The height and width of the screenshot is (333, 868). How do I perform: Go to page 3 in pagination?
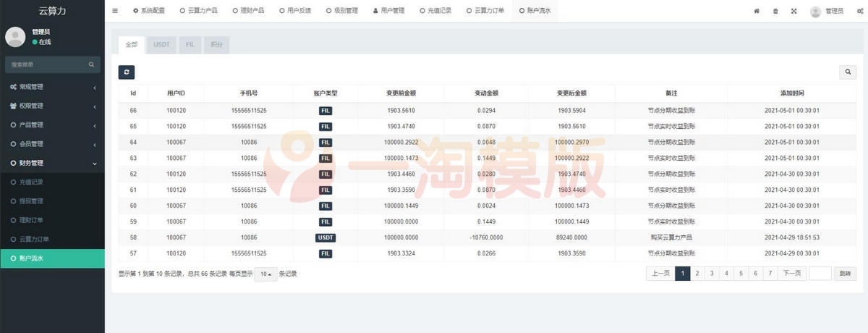712,274
